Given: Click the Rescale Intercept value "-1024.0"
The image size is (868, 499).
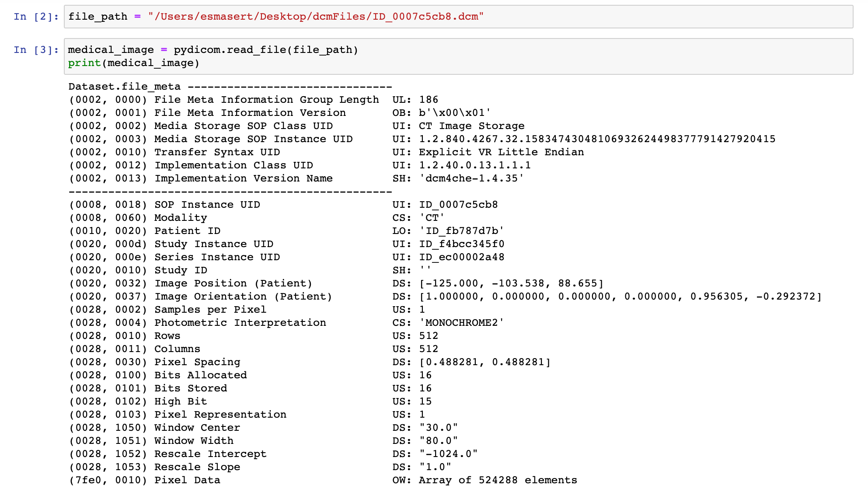Looking at the screenshot, I should click(x=448, y=454).
